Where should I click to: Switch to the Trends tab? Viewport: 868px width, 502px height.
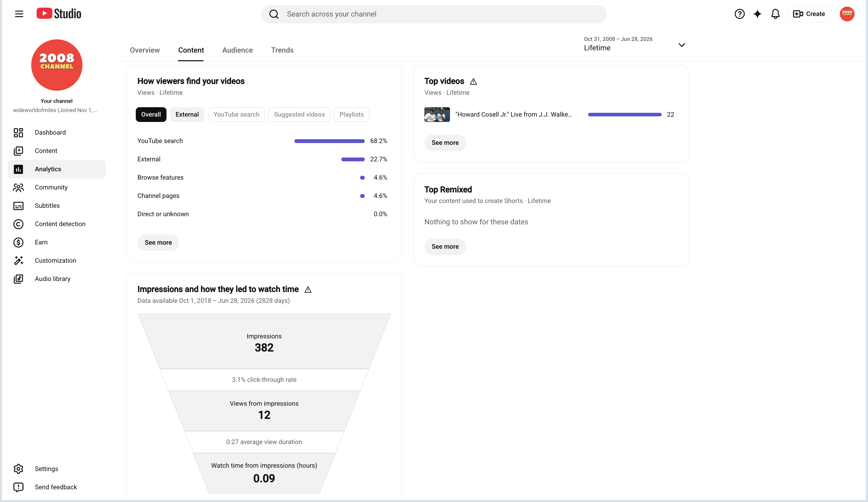(x=282, y=50)
